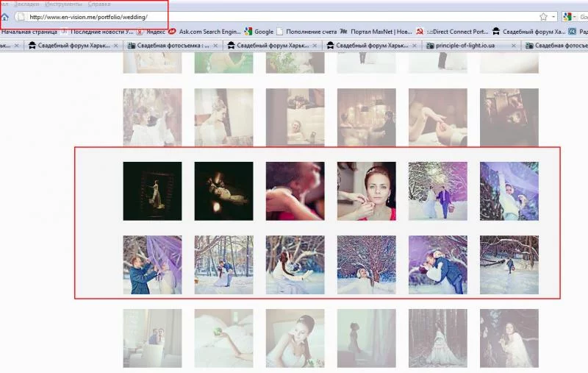Screen dimensions: 588x373
Task: Switch to the Свадебная фотосъемка : ... tab
Action: tap(172, 46)
